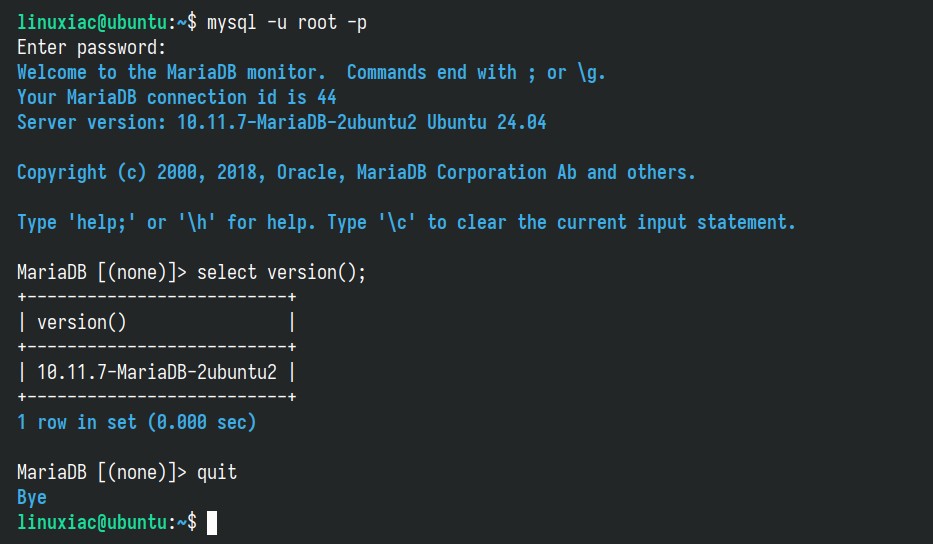The width and height of the screenshot is (933, 544).
Task: Click the second 'MariaDB [(none)]>' prompt before quit
Action: [x=101, y=473]
